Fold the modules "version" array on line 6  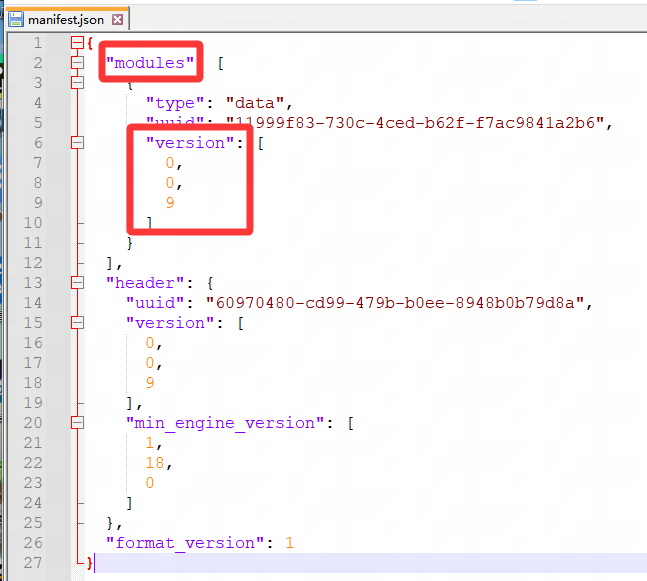[x=77, y=143]
